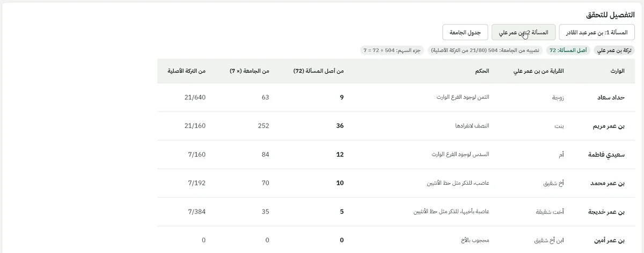Click من التركة الأصلية 0 for بن عمر أمين
This screenshot has width=644, height=253.
(x=203, y=240)
